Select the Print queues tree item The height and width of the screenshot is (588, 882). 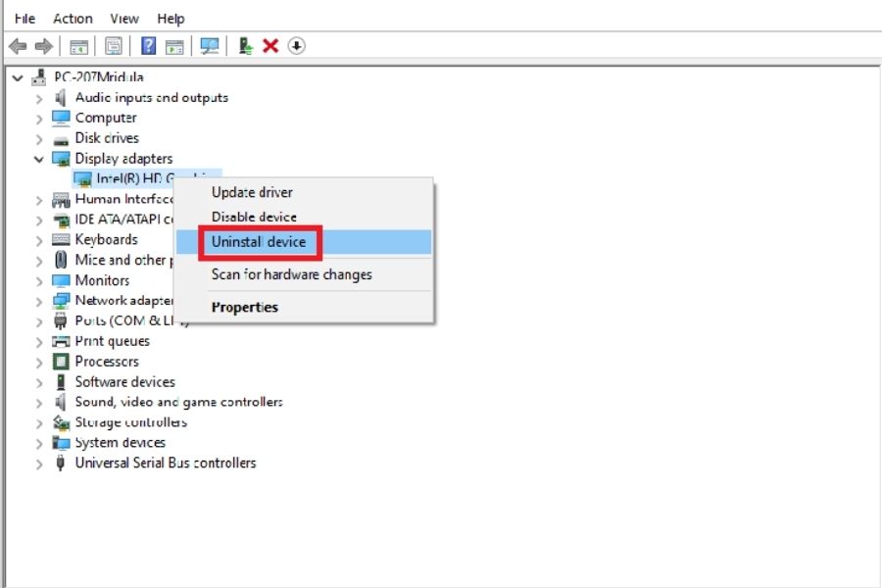[112, 341]
